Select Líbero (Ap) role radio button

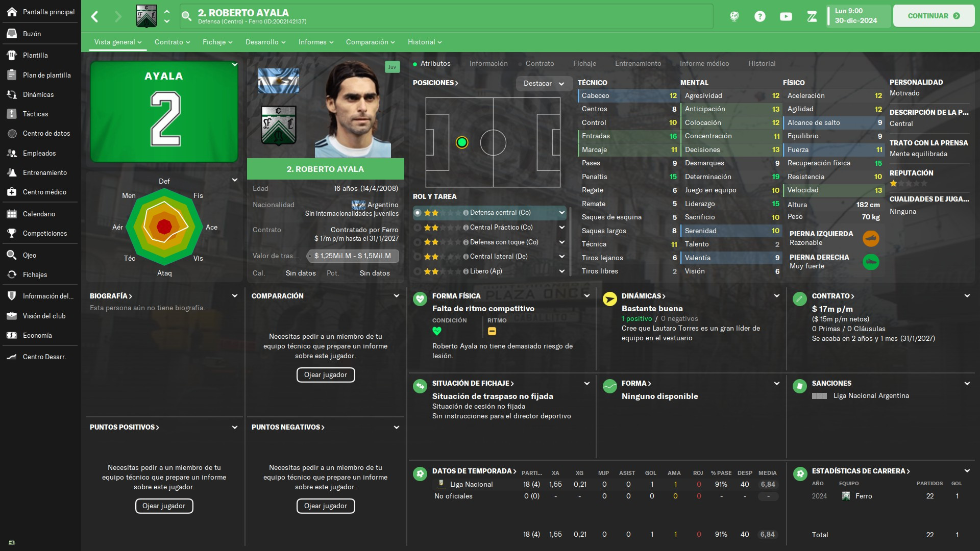coord(418,271)
